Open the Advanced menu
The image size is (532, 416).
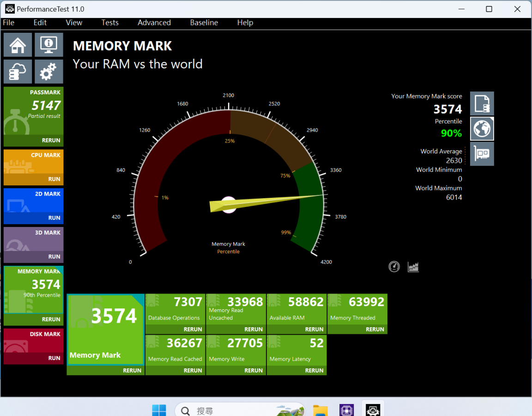click(154, 23)
